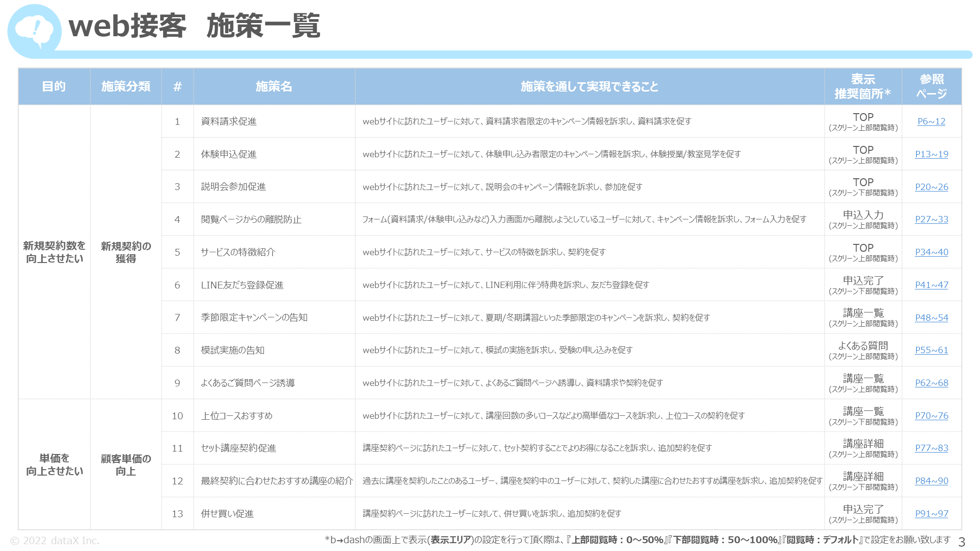Open the P13~19 reference page link
The width and height of the screenshot is (980, 551).
(x=931, y=154)
